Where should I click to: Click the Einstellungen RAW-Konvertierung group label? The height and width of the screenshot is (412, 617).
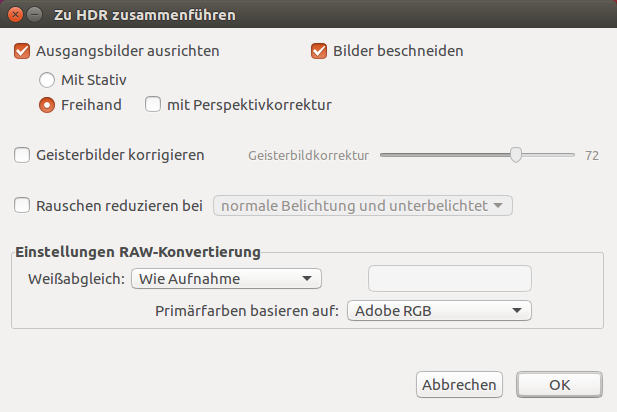click(138, 251)
